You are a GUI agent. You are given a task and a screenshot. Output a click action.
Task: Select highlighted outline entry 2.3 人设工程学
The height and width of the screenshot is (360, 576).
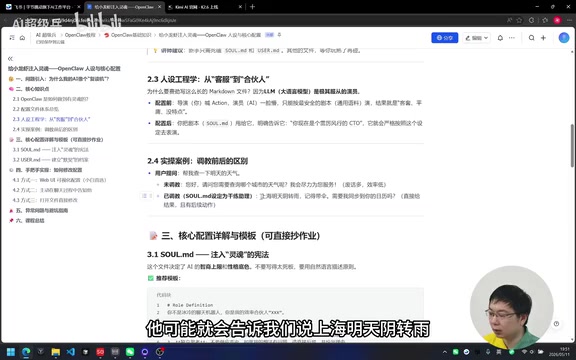pyautogui.click(x=51, y=119)
